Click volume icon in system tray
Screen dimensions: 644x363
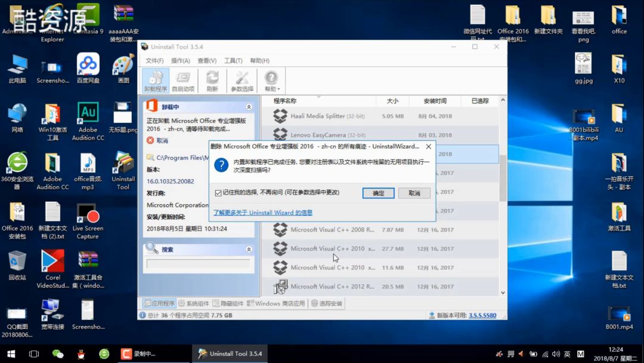(556, 354)
